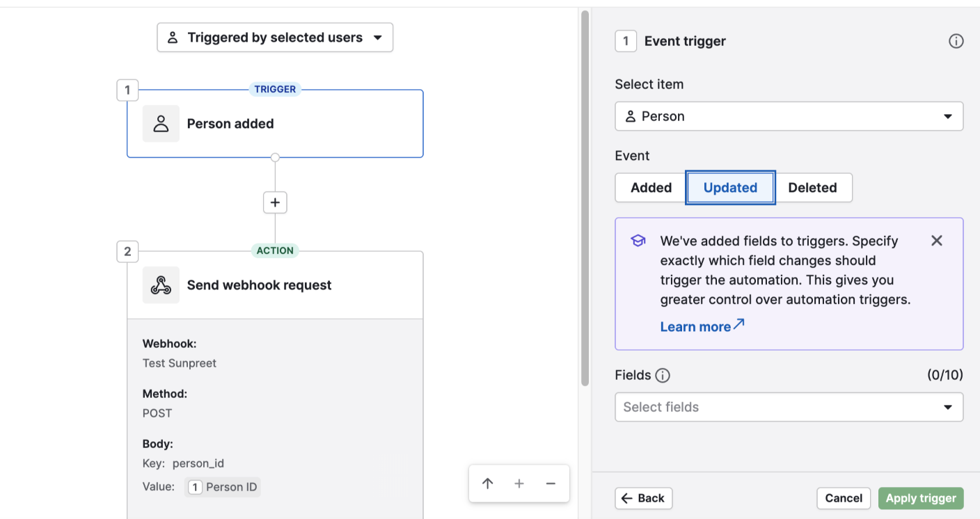Select the Deleted event option

coord(812,188)
